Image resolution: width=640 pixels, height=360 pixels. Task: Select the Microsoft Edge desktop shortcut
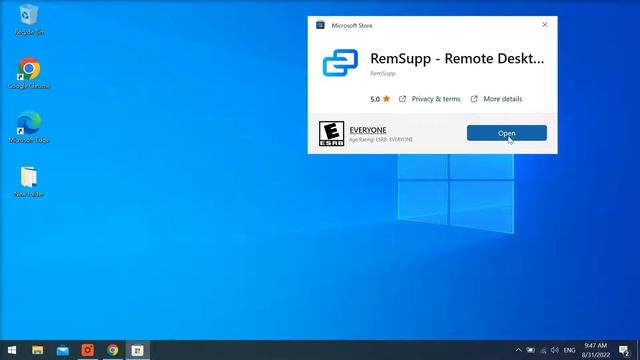point(29,127)
